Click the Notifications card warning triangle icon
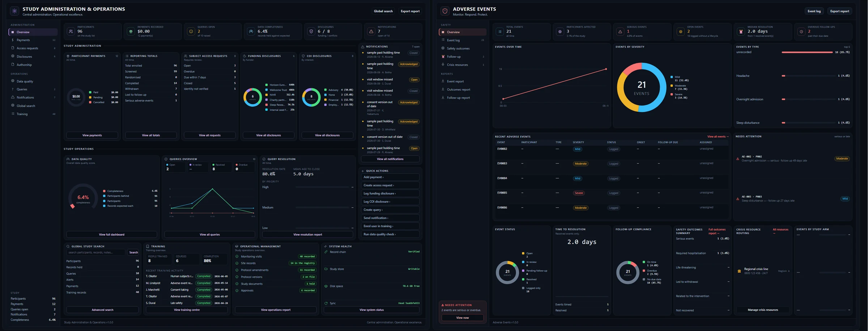Image resolution: width=868 pixels, height=331 pixels. 371,31
